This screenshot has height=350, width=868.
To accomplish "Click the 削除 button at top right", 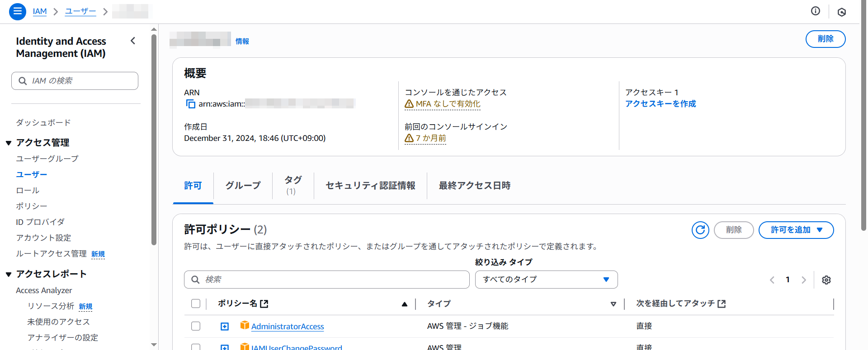I will pos(825,39).
